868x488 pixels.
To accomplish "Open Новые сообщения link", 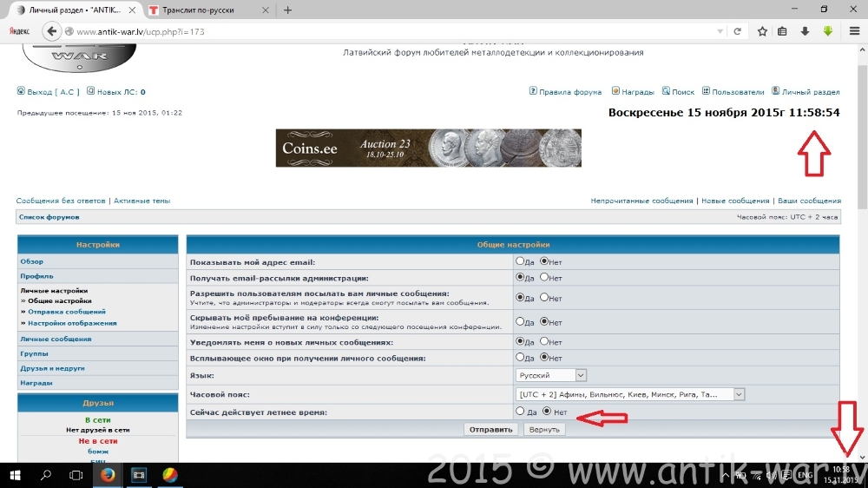I will pos(735,201).
